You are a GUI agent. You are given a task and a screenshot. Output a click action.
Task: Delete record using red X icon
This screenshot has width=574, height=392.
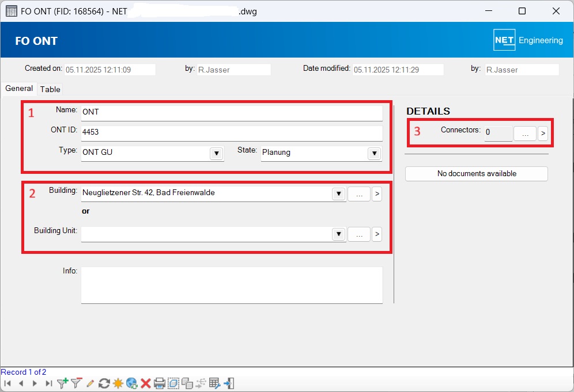click(146, 383)
